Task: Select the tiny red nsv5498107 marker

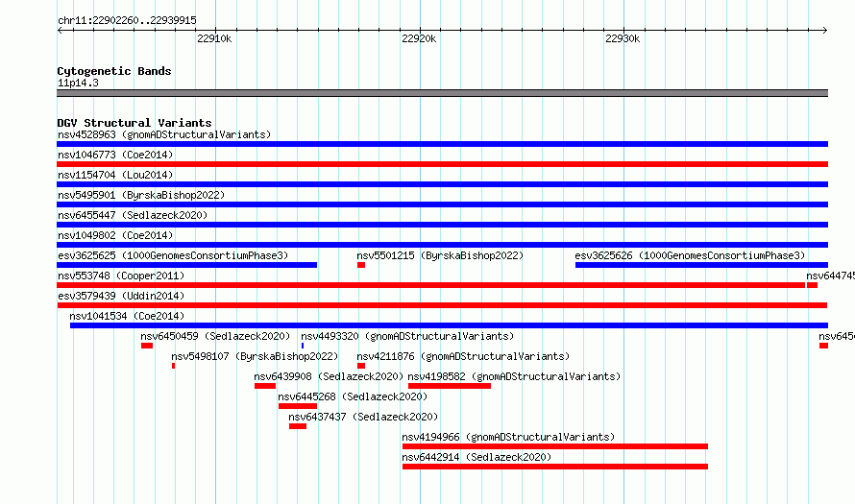Action: pos(173,366)
